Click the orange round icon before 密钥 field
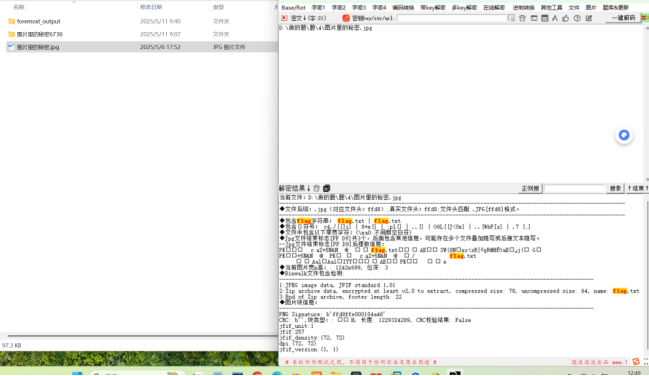Screen dimensions: 649x376 pyautogui.click(x=346, y=18)
